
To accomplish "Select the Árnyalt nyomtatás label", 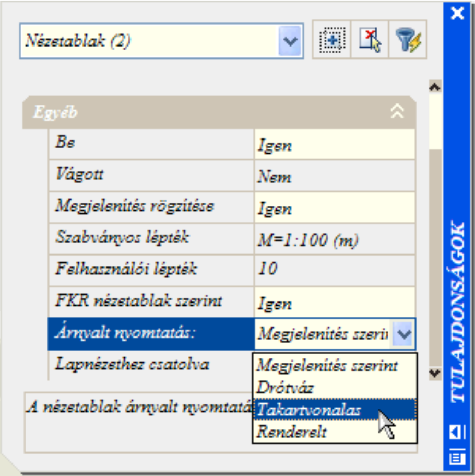I will click(x=151, y=334).
